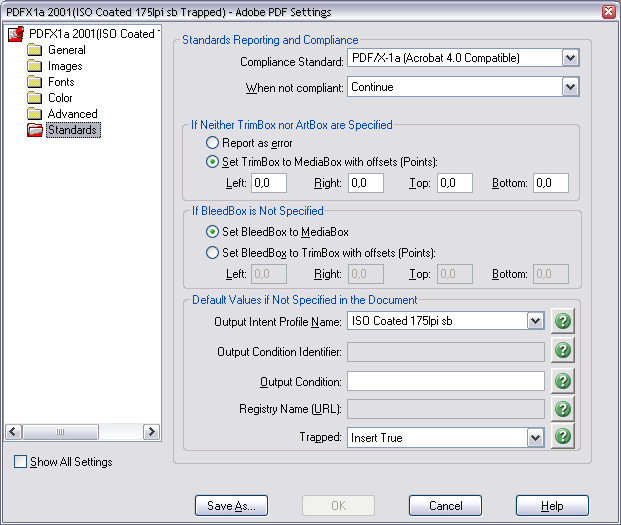Screen dimensions: 621x525
Task: Choose Set BleedBox to MediaBox option
Action: click(x=212, y=232)
